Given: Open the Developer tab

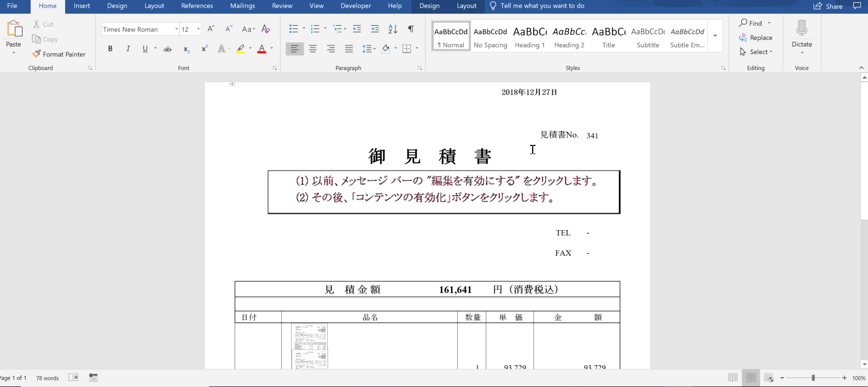Looking at the screenshot, I should [356, 6].
